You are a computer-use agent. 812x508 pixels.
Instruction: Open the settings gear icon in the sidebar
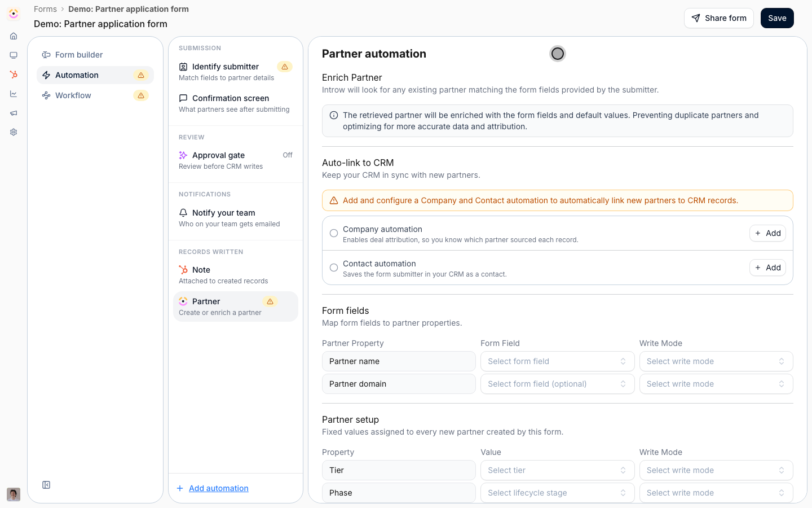pos(14,132)
